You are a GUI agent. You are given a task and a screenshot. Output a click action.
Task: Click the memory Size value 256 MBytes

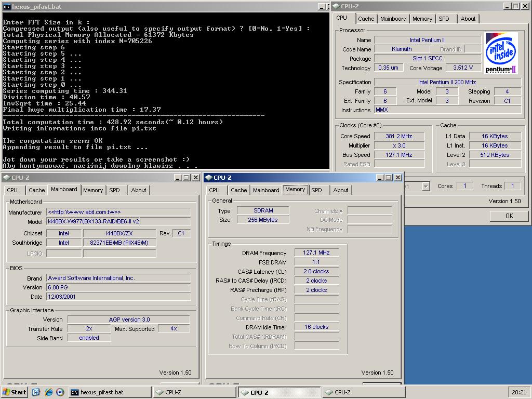pos(263,220)
